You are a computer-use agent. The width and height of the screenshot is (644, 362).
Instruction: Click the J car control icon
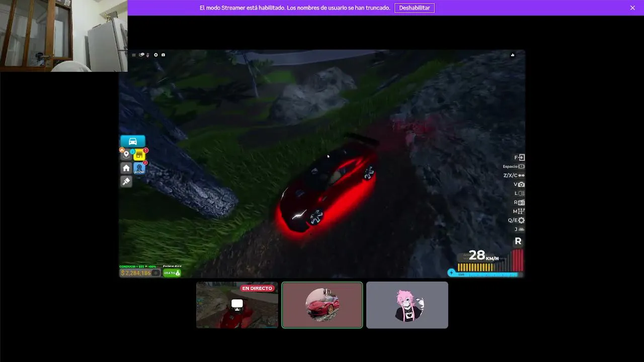tap(521, 229)
